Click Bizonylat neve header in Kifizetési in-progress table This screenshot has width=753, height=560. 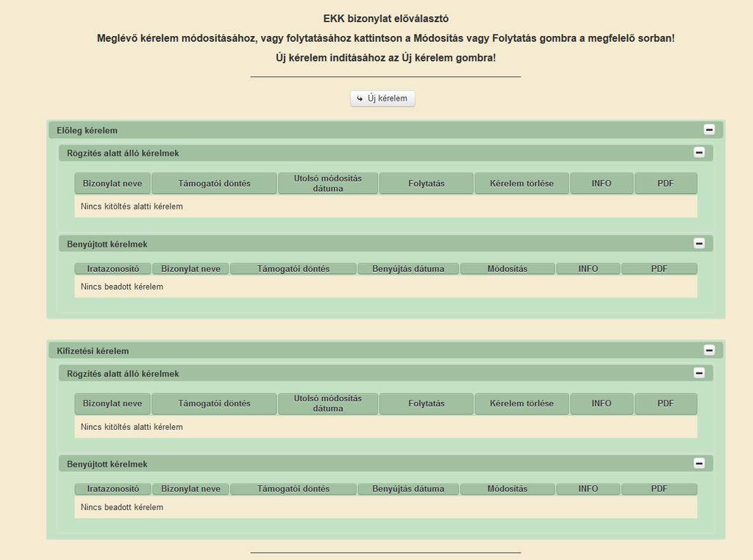pyautogui.click(x=113, y=403)
